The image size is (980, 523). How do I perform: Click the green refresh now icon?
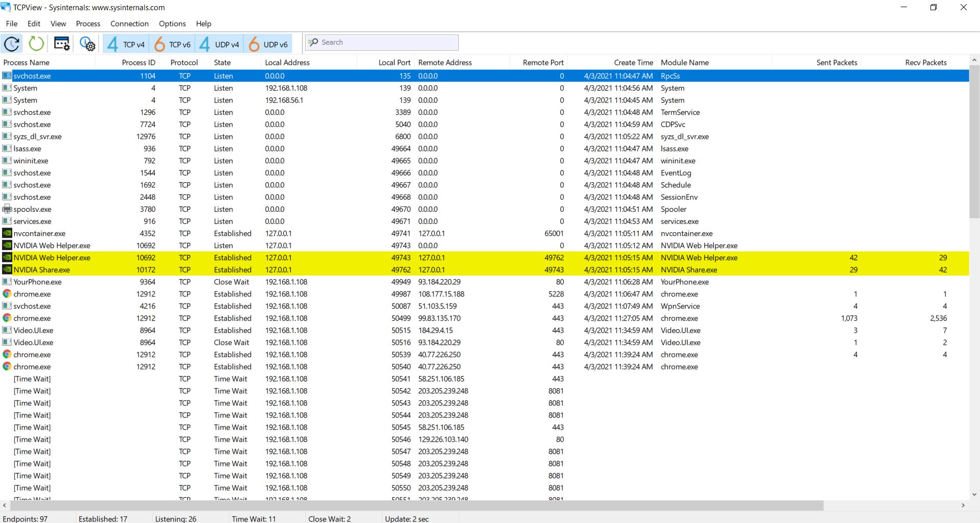click(36, 44)
